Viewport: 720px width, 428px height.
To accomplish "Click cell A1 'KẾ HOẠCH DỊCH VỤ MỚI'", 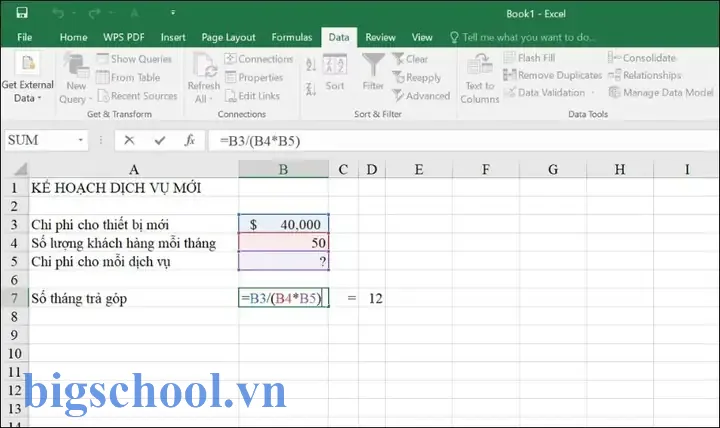I will (134, 187).
